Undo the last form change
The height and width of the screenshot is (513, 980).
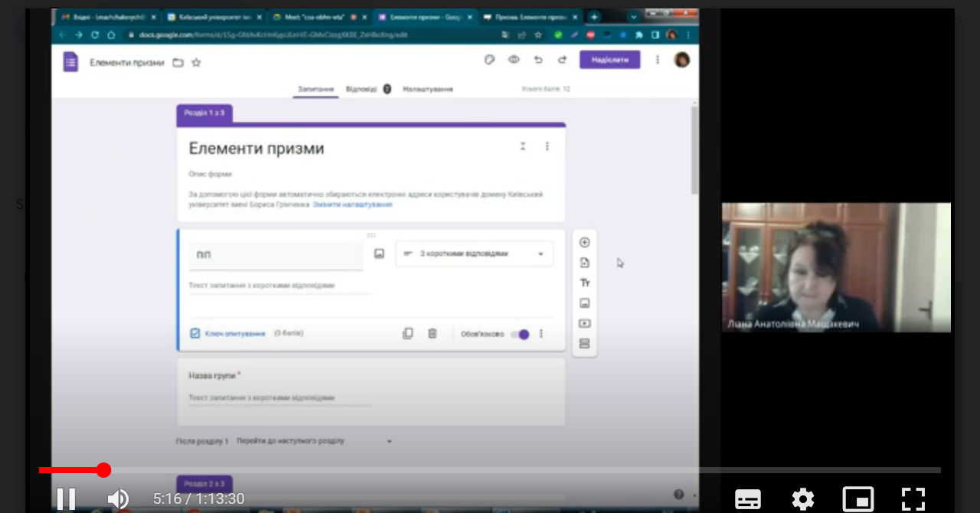pyautogui.click(x=538, y=60)
